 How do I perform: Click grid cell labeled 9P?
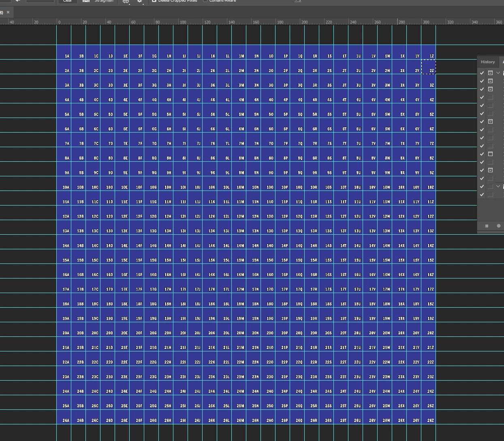[283, 169]
